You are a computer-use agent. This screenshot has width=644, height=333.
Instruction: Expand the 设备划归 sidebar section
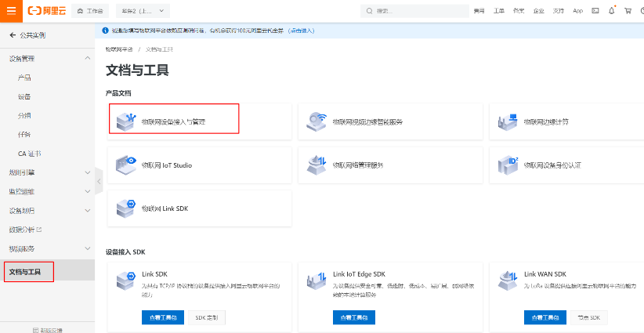click(47, 211)
